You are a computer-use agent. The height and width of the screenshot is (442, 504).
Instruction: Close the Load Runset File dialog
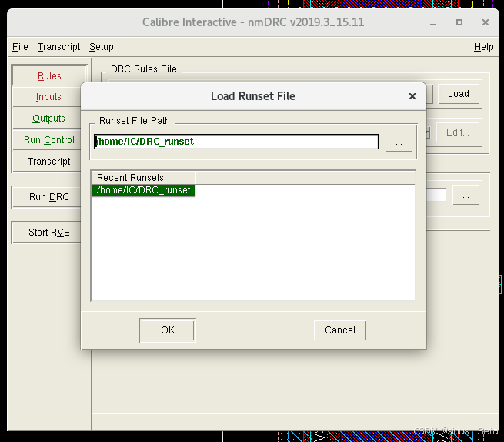pyautogui.click(x=412, y=96)
